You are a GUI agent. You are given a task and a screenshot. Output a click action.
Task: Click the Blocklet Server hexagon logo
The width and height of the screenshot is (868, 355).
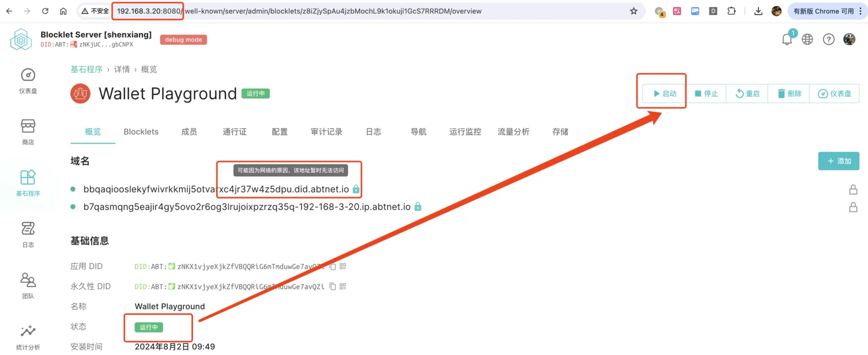pos(21,40)
